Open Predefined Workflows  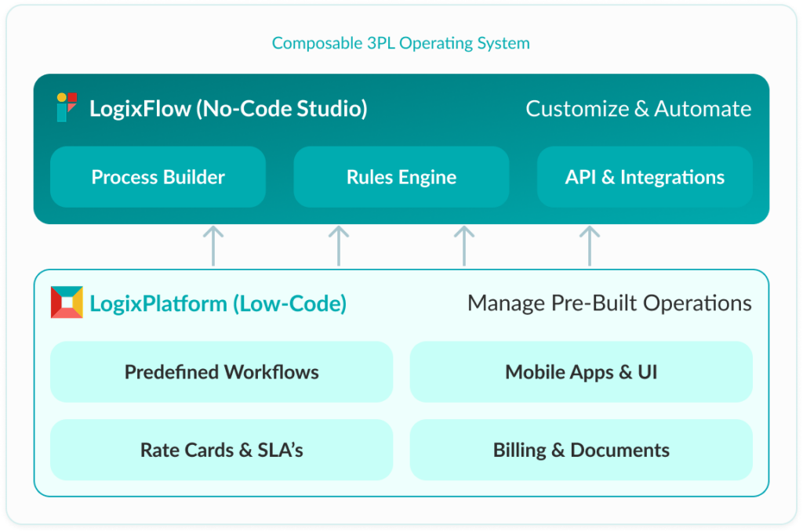(x=221, y=371)
